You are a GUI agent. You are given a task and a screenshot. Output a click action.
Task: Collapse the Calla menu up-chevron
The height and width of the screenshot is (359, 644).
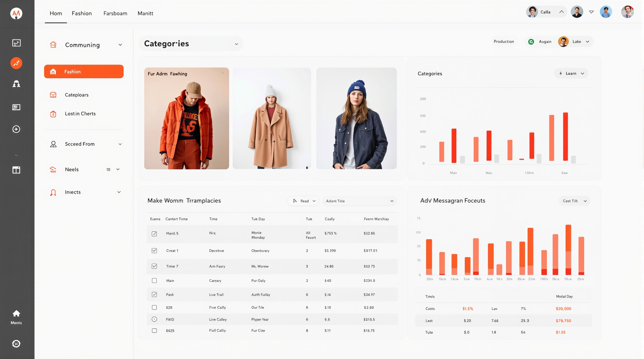(x=561, y=12)
